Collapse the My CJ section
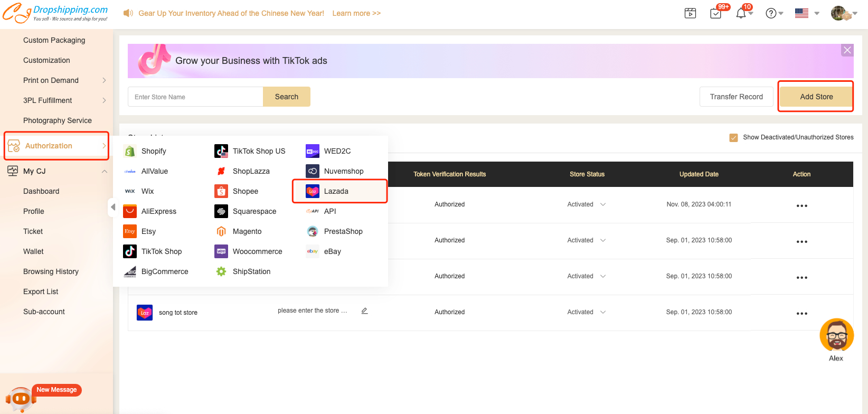868x414 pixels. pos(104,171)
